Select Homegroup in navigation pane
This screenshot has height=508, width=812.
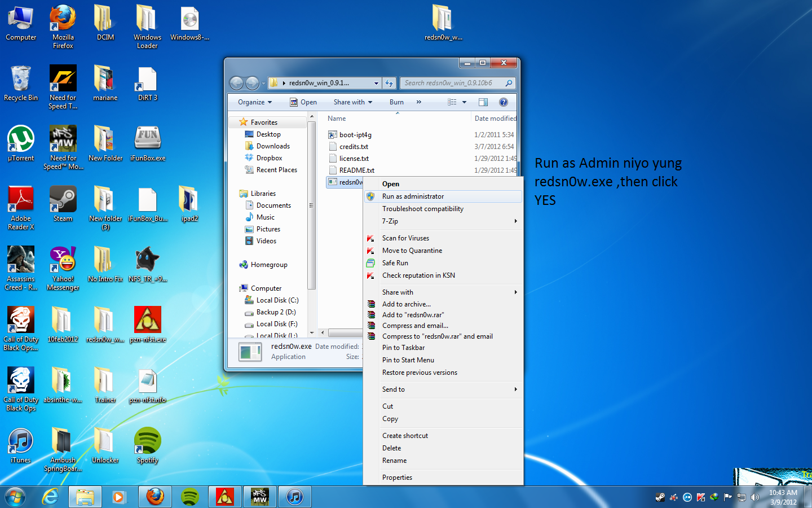(269, 265)
